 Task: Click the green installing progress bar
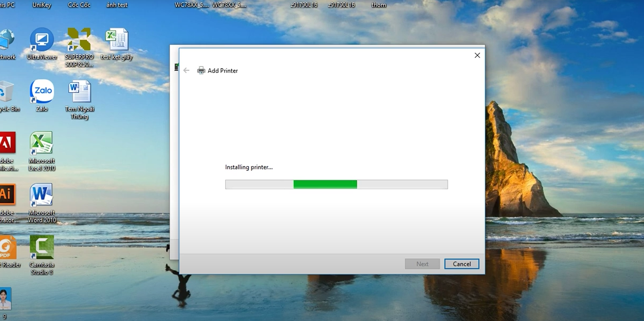point(325,184)
